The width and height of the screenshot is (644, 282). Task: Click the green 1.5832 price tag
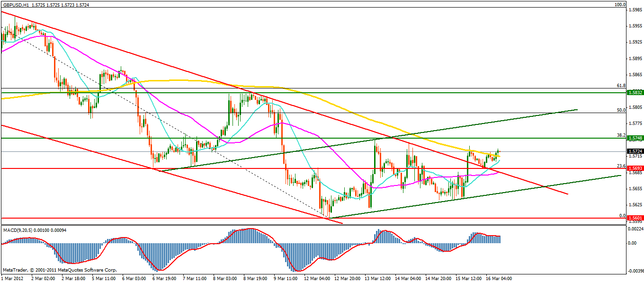pos(634,93)
